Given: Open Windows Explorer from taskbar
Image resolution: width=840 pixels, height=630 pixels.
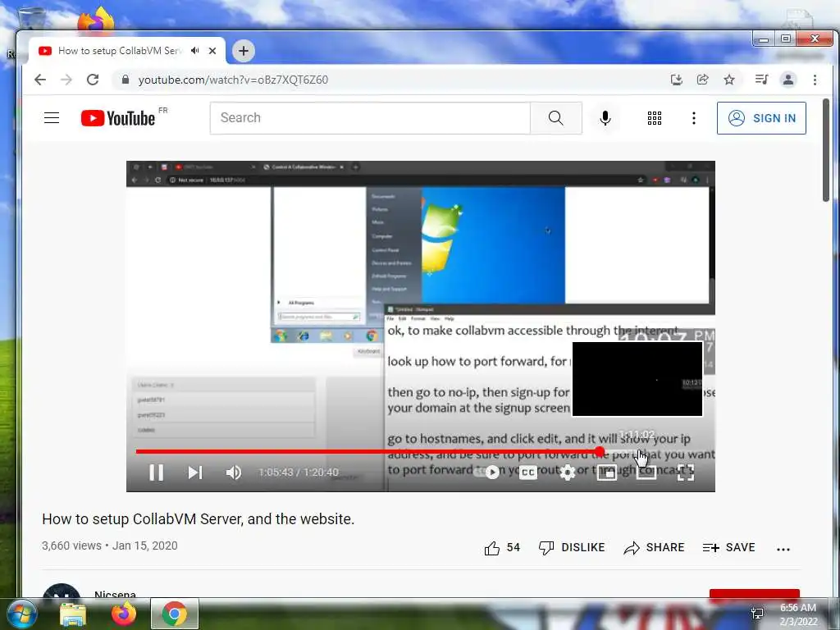Looking at the screenshot, I should (x=73, y=614).
